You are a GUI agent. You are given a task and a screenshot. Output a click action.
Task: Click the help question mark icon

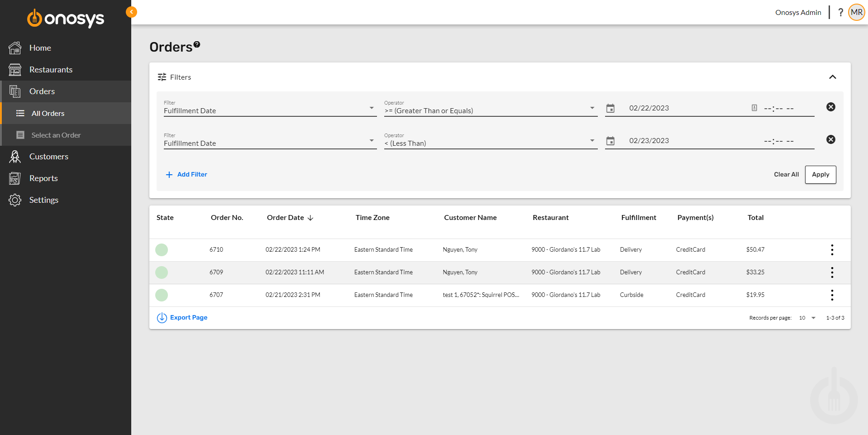tap(840, 12)
